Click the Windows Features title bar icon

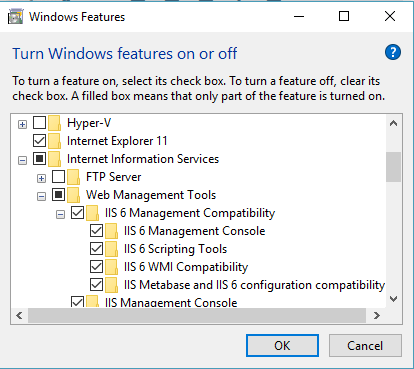click(x=16, y=17)
